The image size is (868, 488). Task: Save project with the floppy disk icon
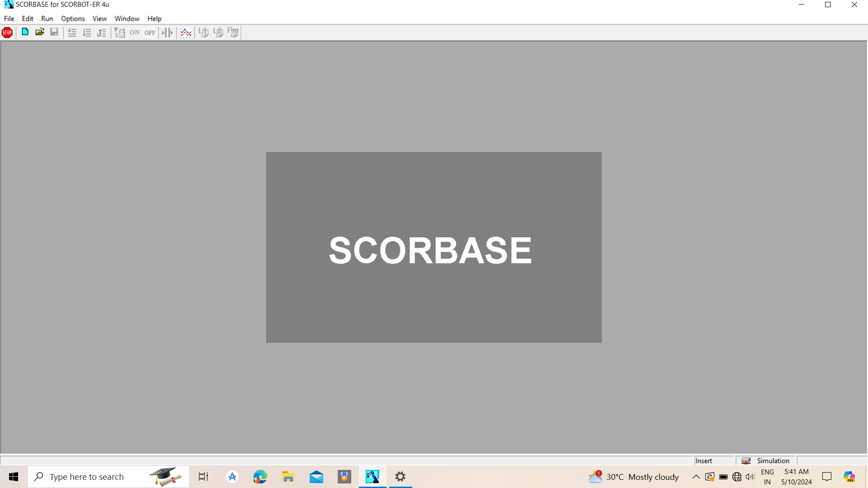tap(54, 32)
